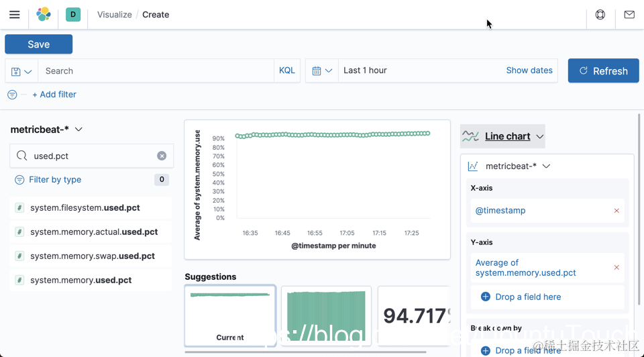Click the layer chart icon beside metricbeat-*
The image size is (644, 357).
[473, 166]
